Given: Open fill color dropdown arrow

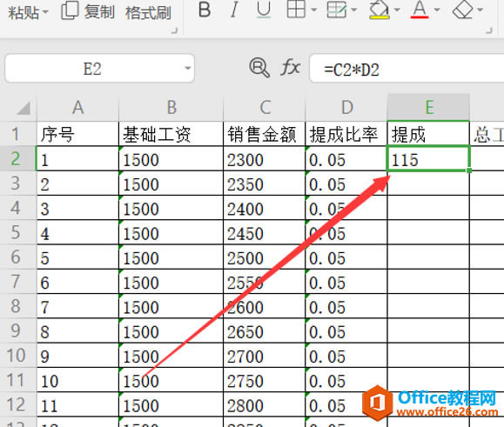Looking at the screenshot, I should pos(397,10).
